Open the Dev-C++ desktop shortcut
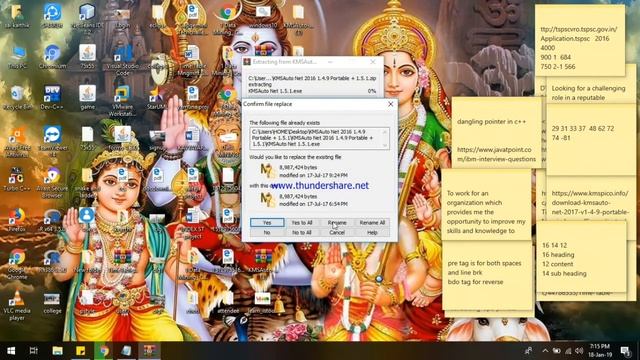Viewport: 640px width, 360px height. pos(52,98)
